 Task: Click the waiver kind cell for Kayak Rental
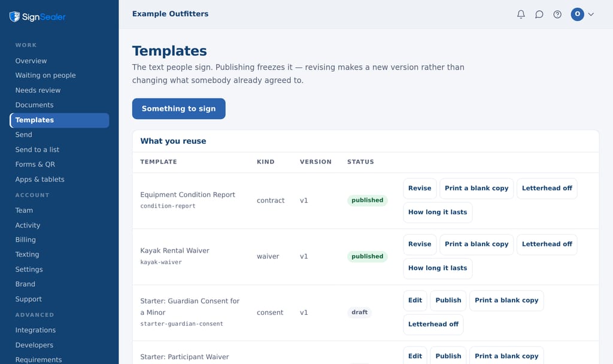268,256
